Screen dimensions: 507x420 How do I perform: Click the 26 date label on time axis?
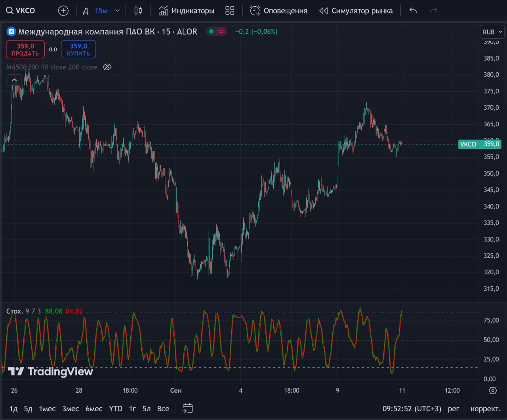tap(14, 390)
